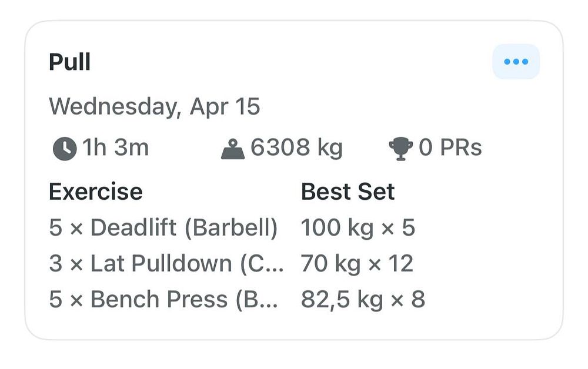Open the Deadlift (Barbell) exercise row
The height and width of the screenshot is (369, 588).
tap(163, 227)
